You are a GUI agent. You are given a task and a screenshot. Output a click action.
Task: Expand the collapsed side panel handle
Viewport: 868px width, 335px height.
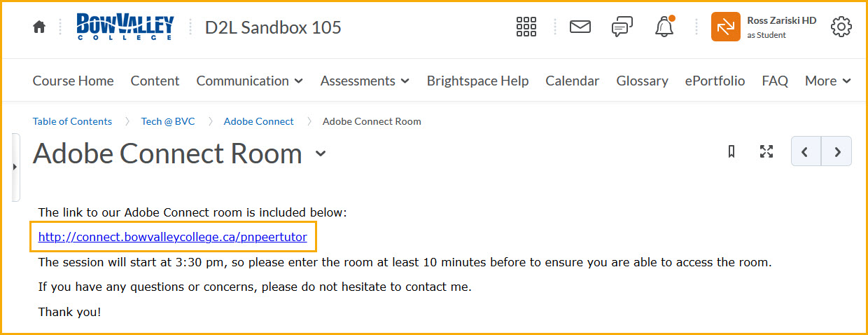15,167
